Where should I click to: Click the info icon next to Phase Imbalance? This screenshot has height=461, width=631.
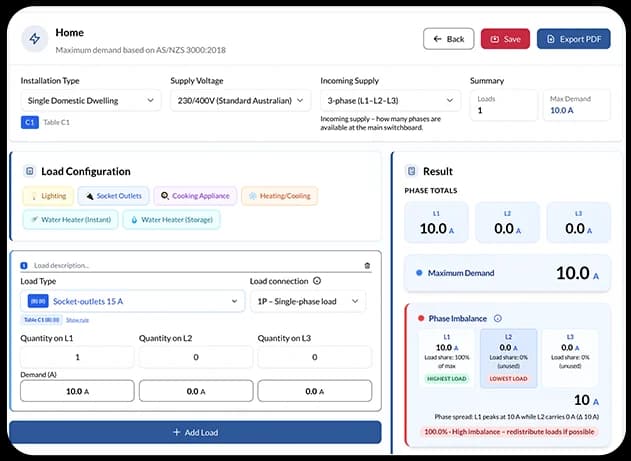(498, 318)
